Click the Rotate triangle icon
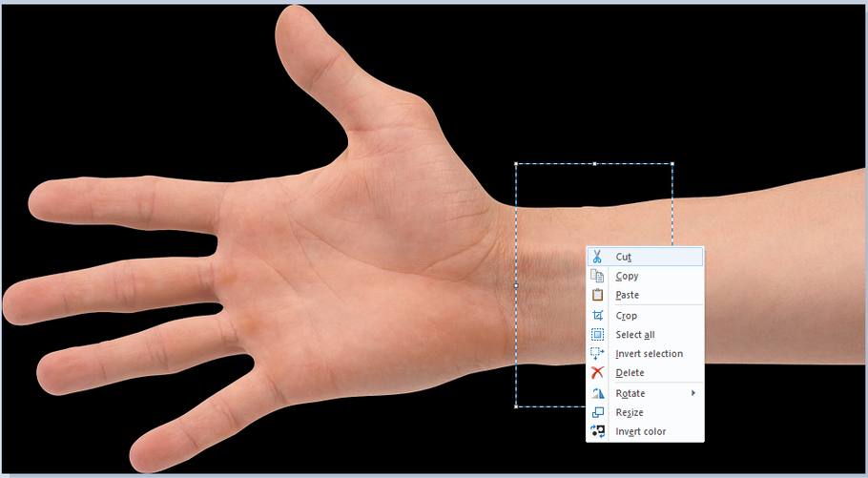Viewport: 868px width, 478px height. 597,393
